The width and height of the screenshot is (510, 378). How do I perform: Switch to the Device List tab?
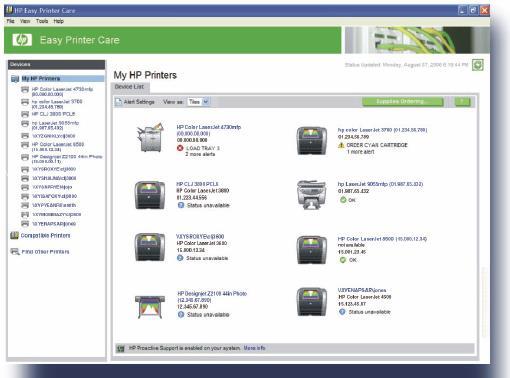click(x=129, y=87)
